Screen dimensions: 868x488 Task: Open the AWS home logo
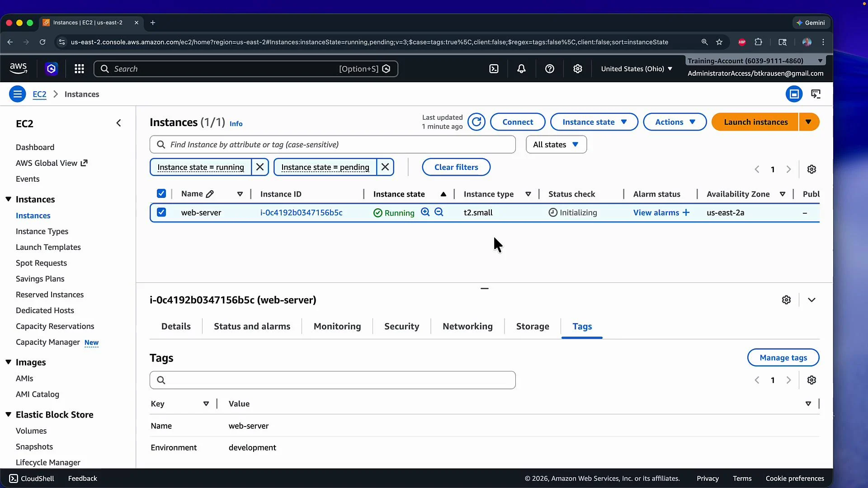(18, 68)
